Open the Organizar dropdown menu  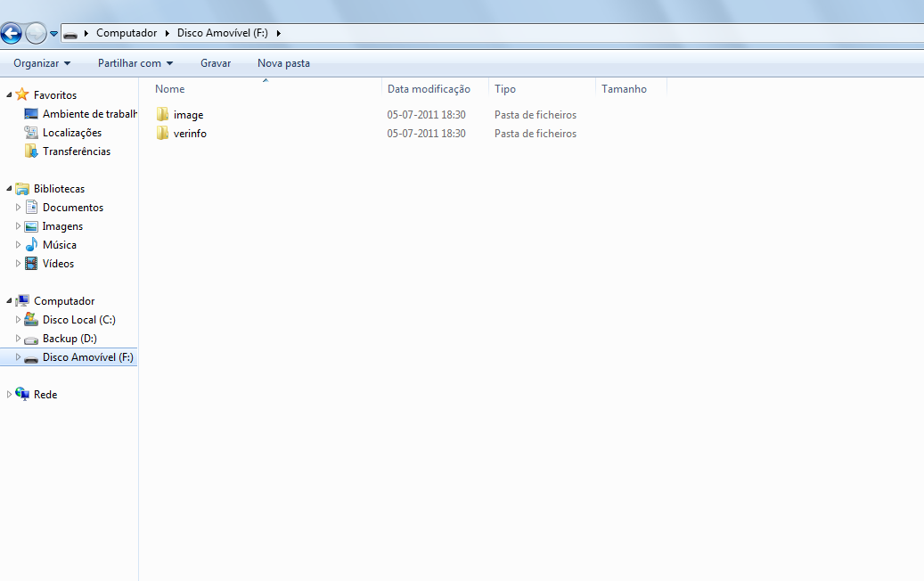[42, 63]
